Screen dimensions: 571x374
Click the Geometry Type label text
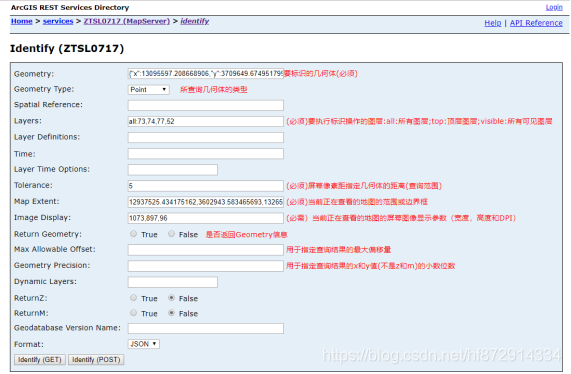coord(44,89)
